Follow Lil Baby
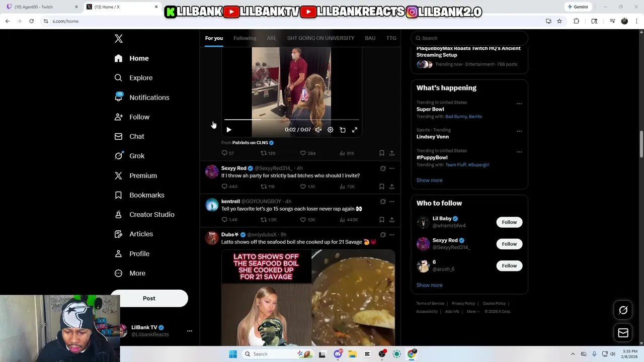Image resolution: width=644 pixels, height=362 pixels. (x=509, y=222)
